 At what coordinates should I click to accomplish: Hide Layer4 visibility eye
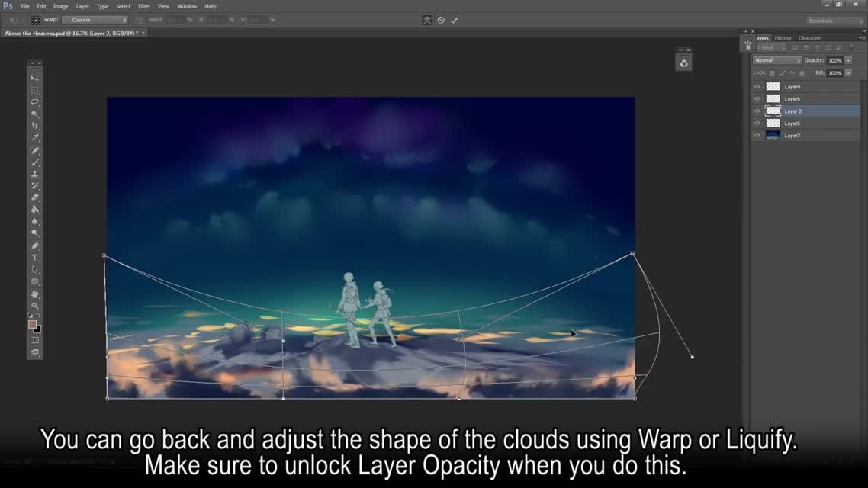(757, 87)
